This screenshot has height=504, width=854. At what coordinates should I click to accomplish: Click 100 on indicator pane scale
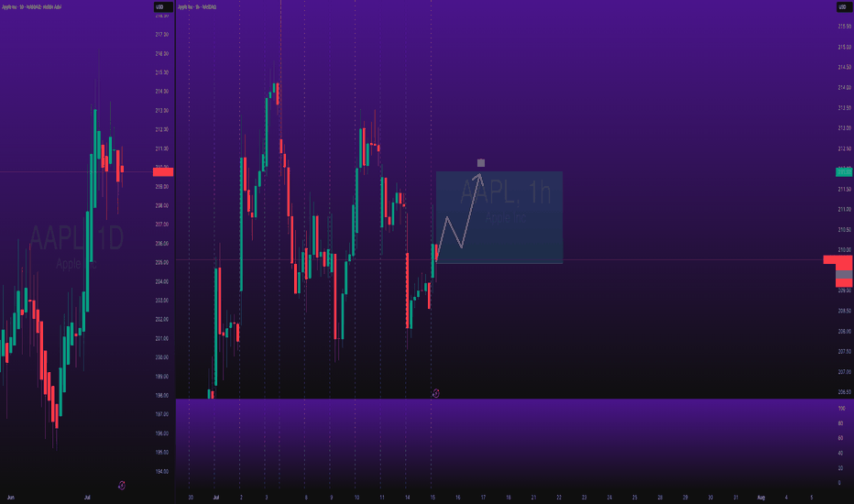pos(841,408)
